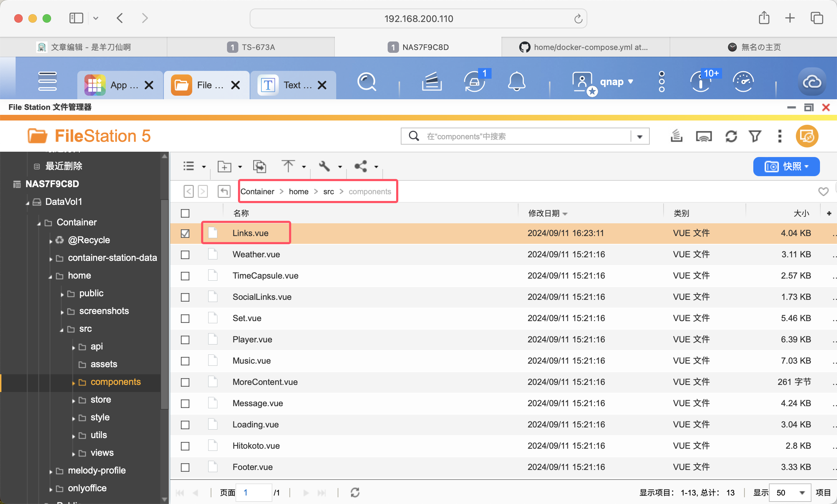
Task: Open the myQNAPcloud cloud icon
Action: 812,82
